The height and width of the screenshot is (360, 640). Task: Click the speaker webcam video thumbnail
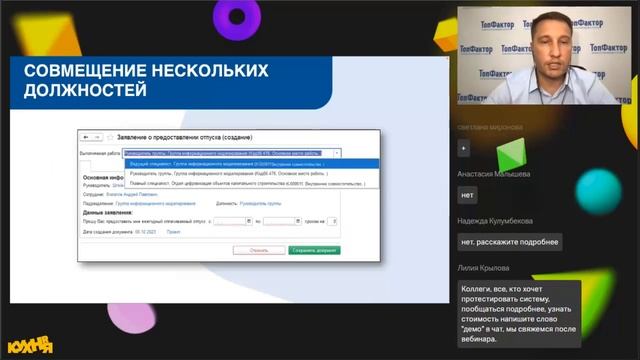pyautogui.click(x=544, y=56)
